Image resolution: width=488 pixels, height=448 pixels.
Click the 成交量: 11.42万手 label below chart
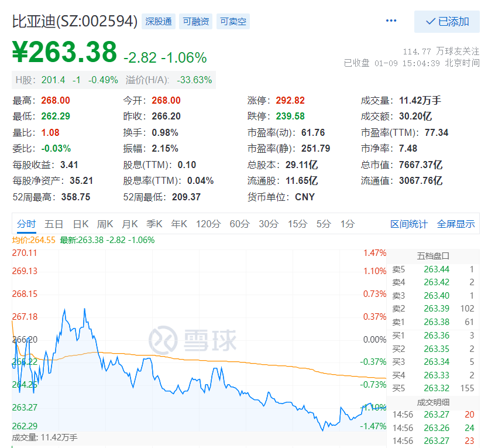tap(44, 437)
